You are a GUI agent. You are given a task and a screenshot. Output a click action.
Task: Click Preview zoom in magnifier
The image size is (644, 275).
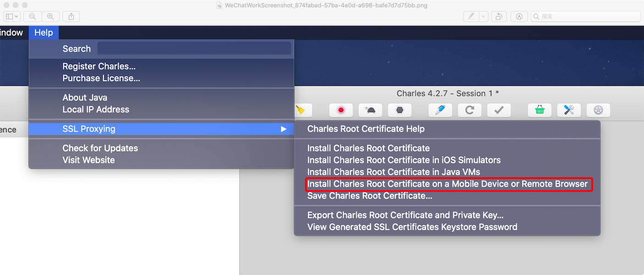tap(50, 16)
